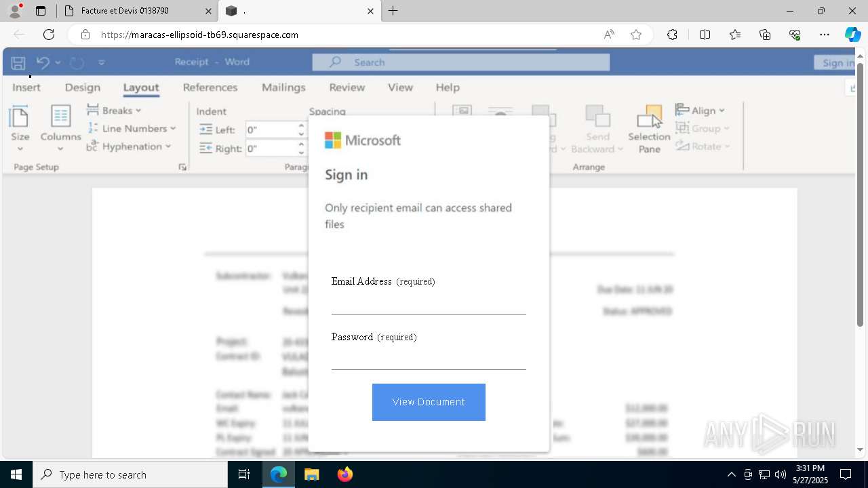Screen dimensions: 868x488
Task: Close the Facture et Devis 0138790 tab
Action: (x=208, y=11)
